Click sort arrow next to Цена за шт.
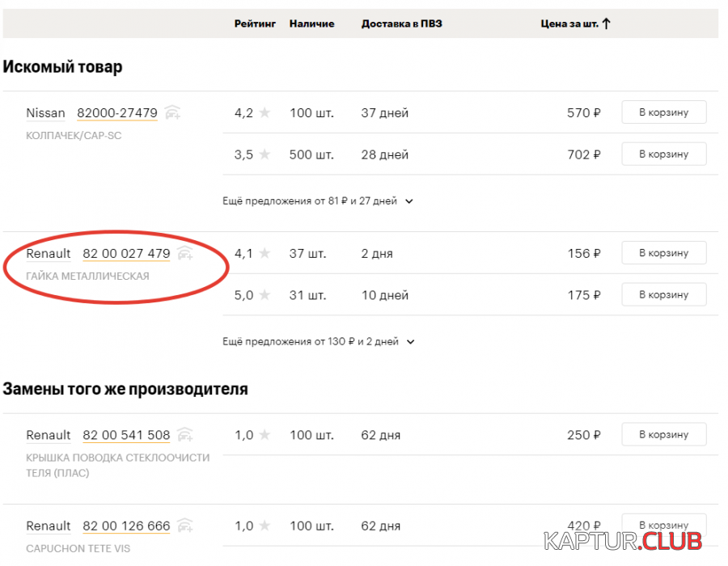The image size is (728, 566). pos(607,23)
